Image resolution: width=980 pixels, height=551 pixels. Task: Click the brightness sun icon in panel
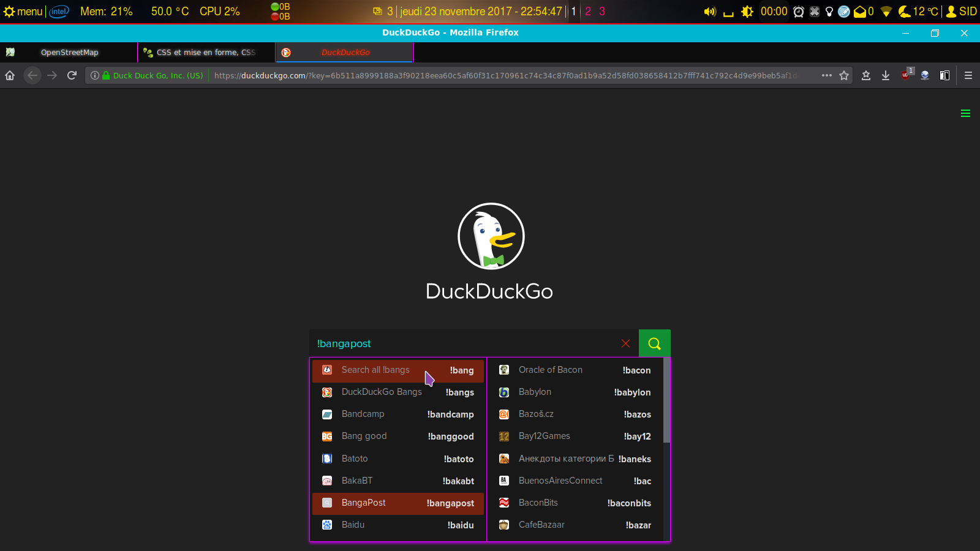click(747, 11)
